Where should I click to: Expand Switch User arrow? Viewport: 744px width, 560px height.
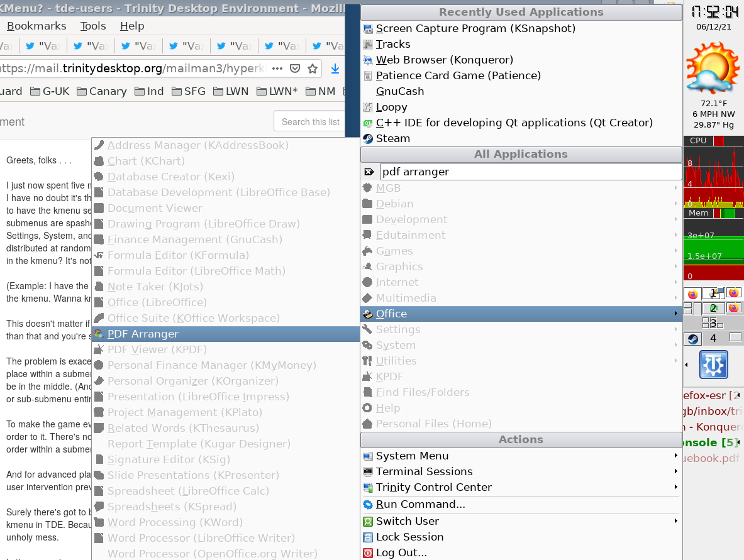pyautogui.click(x=675, y=520)
